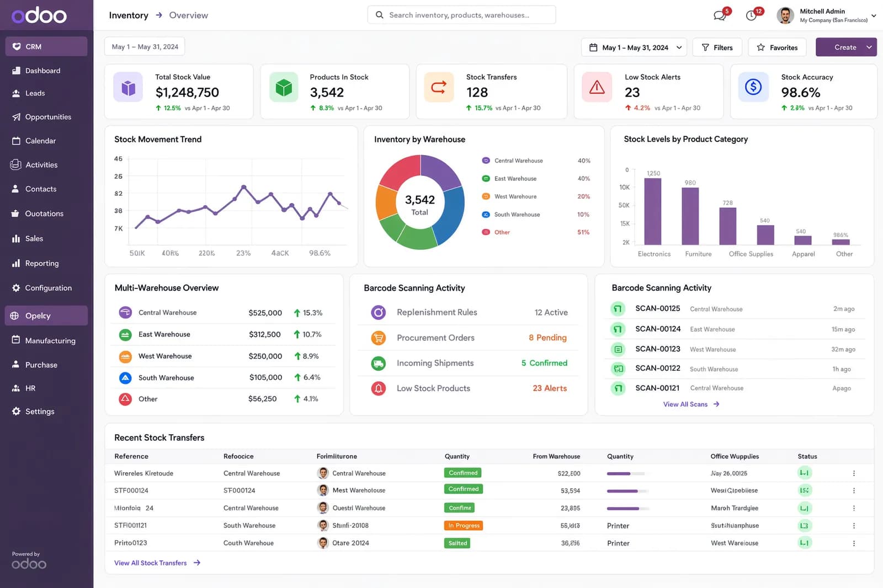The height and width of the screenshot is (588, 883).
Task: Open the activities clock icon
Action: tap(751, 15)
